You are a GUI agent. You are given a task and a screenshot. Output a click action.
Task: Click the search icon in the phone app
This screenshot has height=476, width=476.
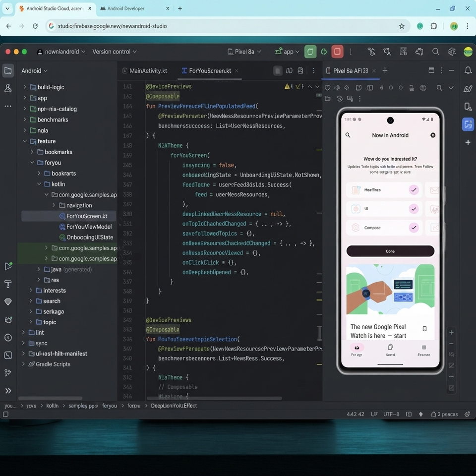pyautogui.click(x=348, y=135)
